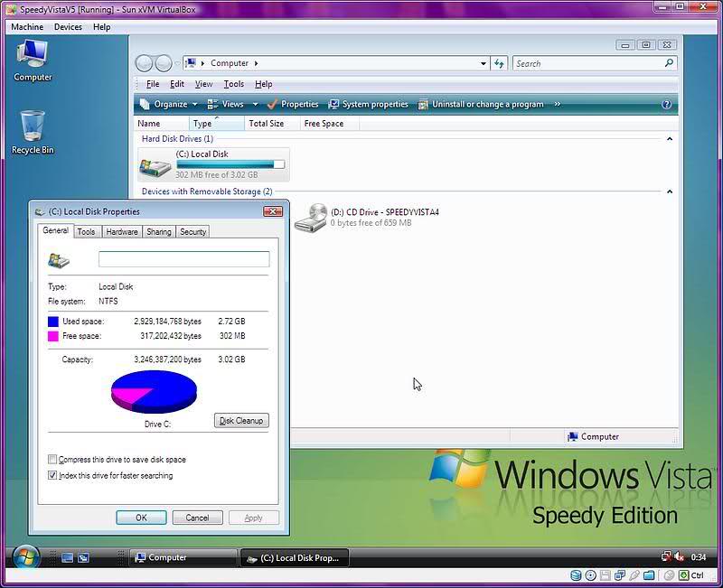Click the volume muted tray icon
The height and width of the screenshot is (588, 723).
(x=678, y=557)
